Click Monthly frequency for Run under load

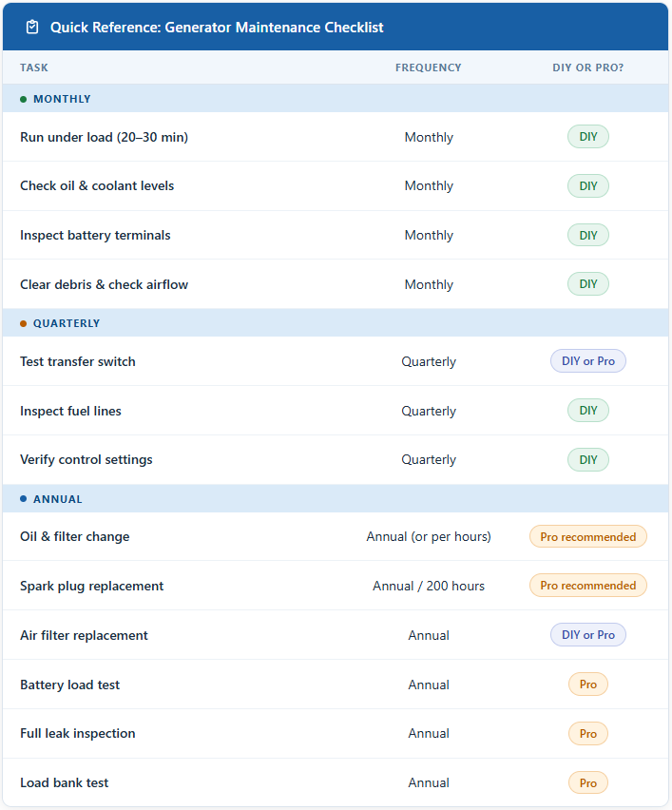pyautogui.click(x=429, y=138)
